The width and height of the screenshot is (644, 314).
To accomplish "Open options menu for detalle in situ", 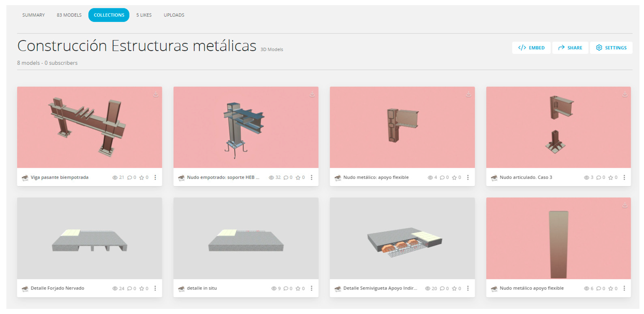I will 312,288.
